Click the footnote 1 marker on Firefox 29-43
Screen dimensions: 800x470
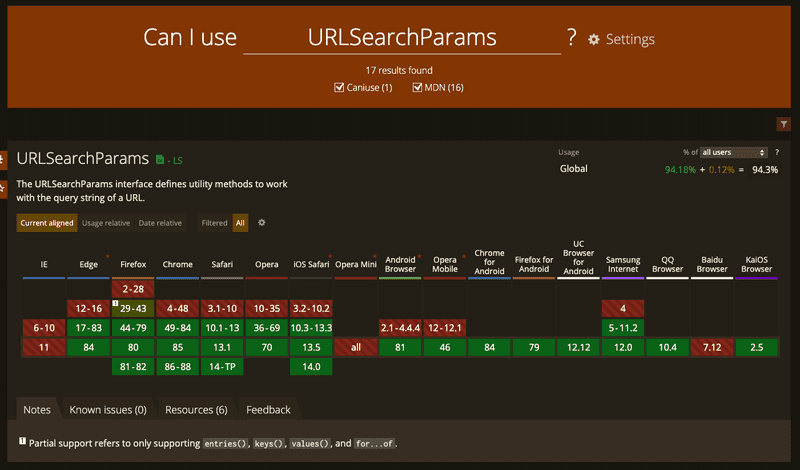coord(116,303)
